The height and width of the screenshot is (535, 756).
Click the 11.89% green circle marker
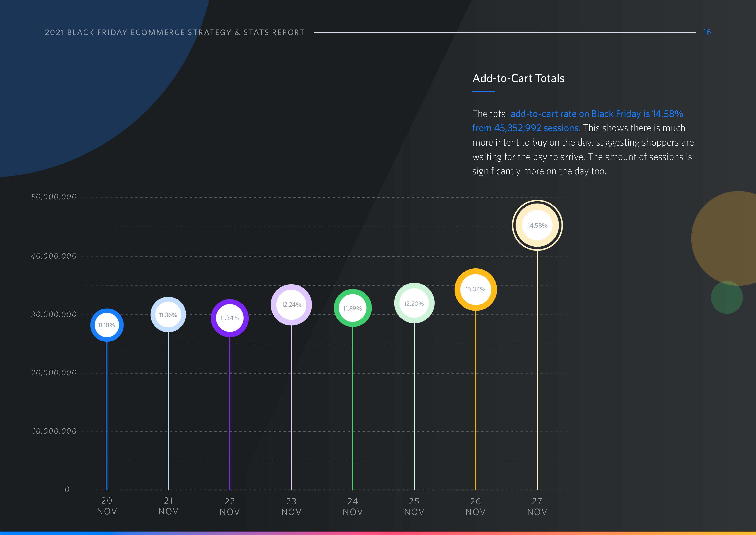pos(352,308)
